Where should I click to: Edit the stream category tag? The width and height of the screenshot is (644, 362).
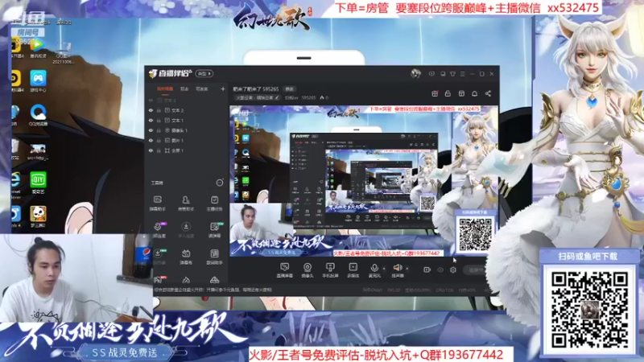click(x=258, y=97)
